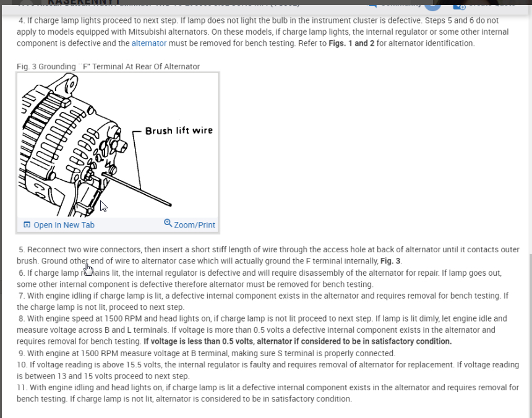
Task: Click step 11 about idling with head lights
Action: 268,393
